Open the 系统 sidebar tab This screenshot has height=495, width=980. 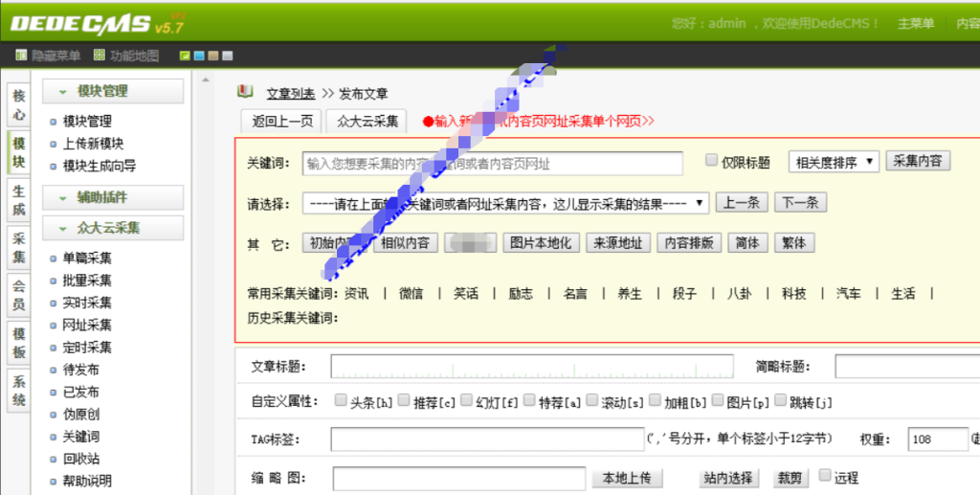click(x=19, y=390)
